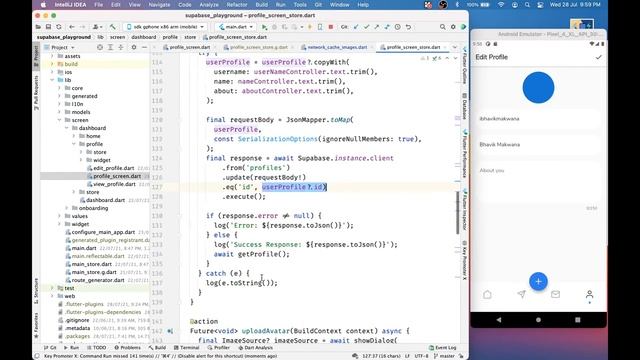Open the Problems tool window
The width and height of the screenshot is (640, 360).
tap(127, 348)
